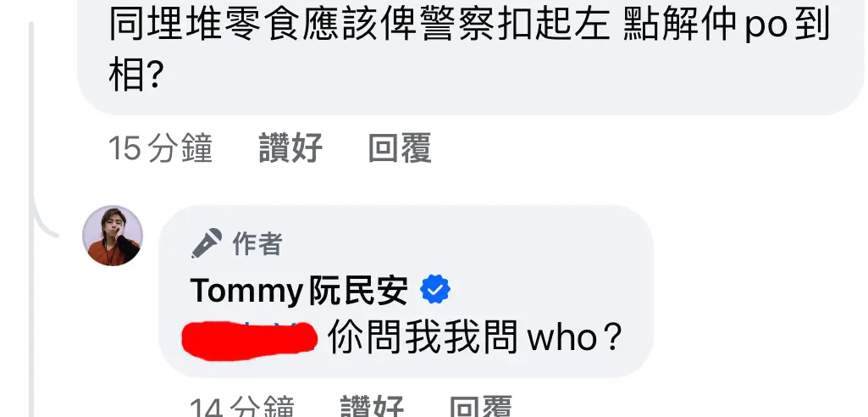This screenshot has width=868, height=417.
Task: Reply to the comment posted 15 分鐘 ago
Action: coord(400,148)
